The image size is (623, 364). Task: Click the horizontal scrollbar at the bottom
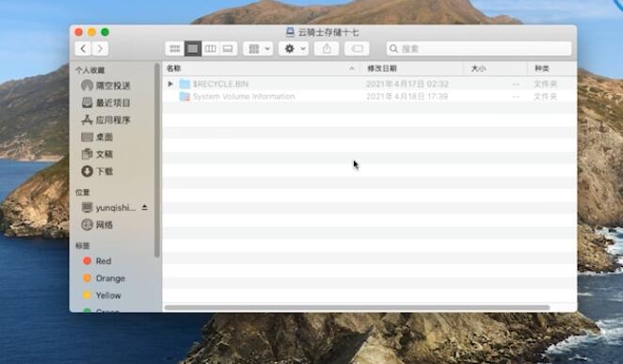click(357, 308)
